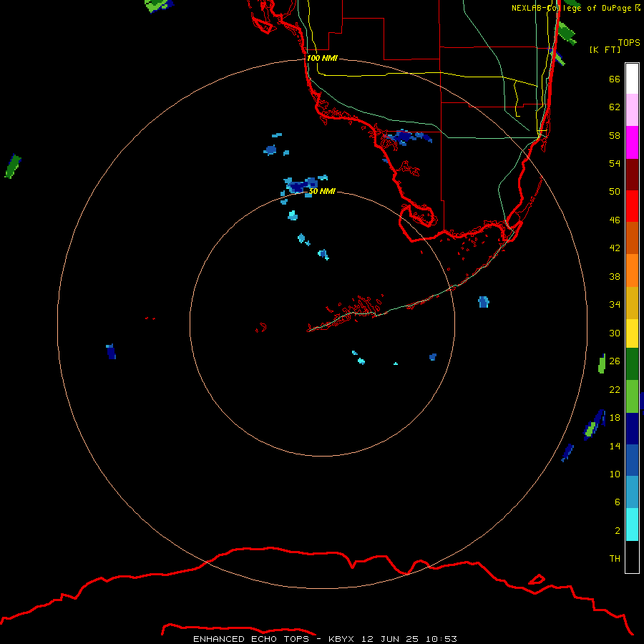Click the legend value '18'
This screenshot has width=644, height=644.
pyautogui.click(x=615, y=417)
